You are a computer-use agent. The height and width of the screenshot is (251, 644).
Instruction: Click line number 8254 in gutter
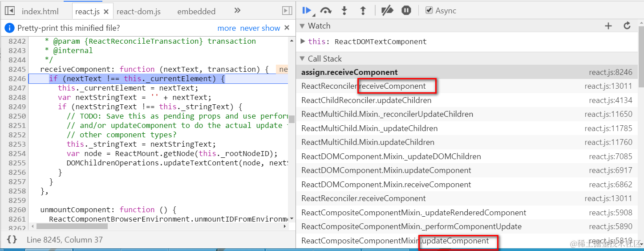pyautogui.click(x=16, y=153)
